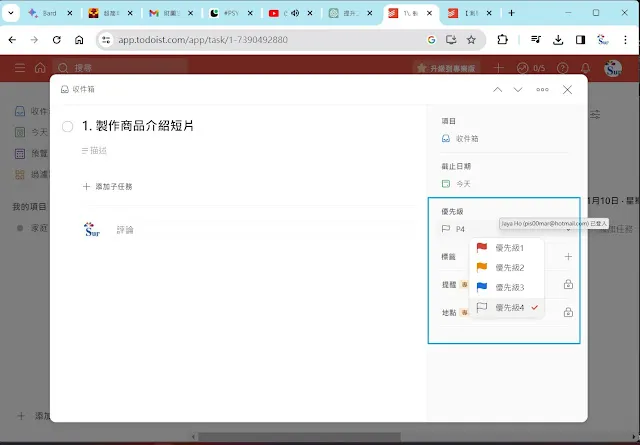Select 優先級4 checked option
This screenshot has height=445, width=640.
507,307
